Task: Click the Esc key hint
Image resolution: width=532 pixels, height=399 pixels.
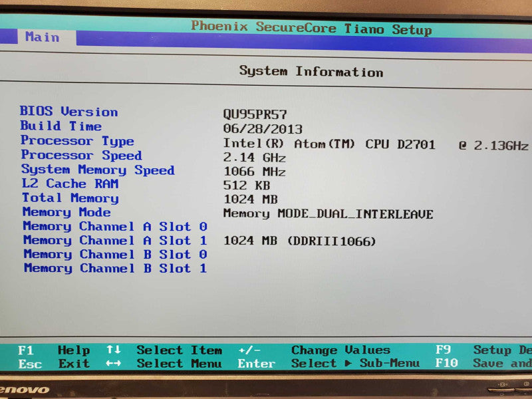Action: [30, 364]
